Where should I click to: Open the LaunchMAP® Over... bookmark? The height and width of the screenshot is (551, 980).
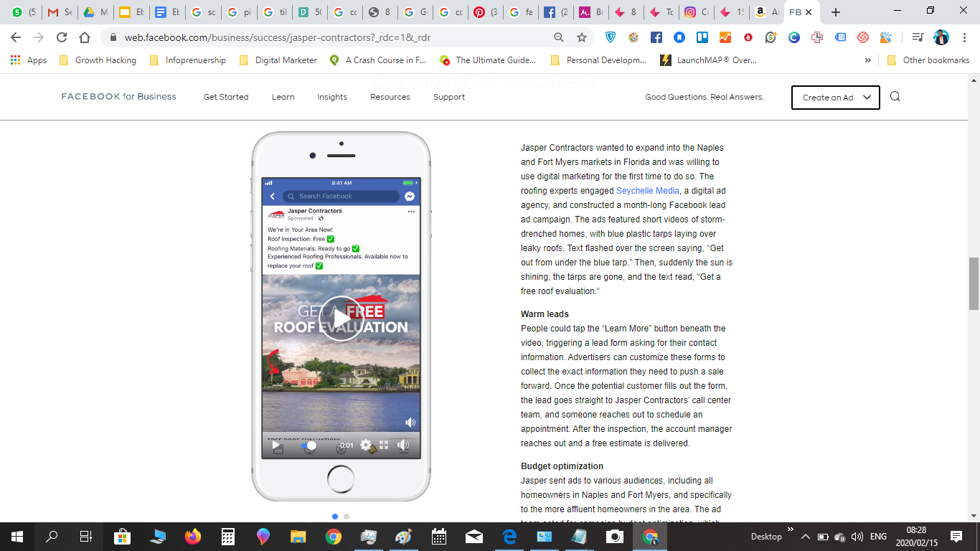pyautogui.click(x=708, y=60)
